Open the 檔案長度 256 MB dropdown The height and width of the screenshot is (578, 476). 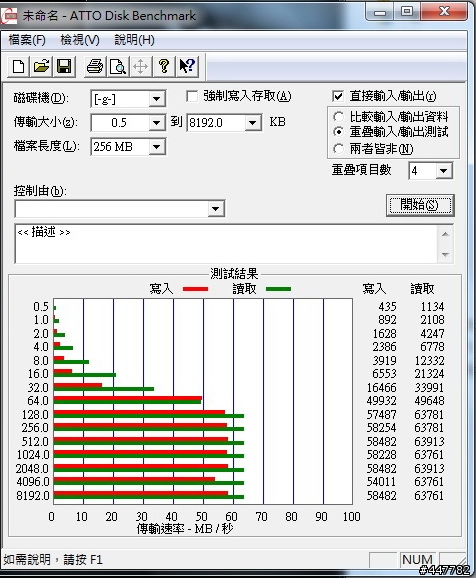[157, 147]
